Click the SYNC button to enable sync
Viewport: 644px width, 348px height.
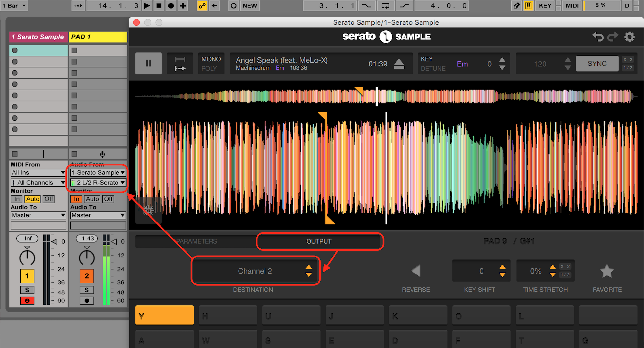click(597, 64)
